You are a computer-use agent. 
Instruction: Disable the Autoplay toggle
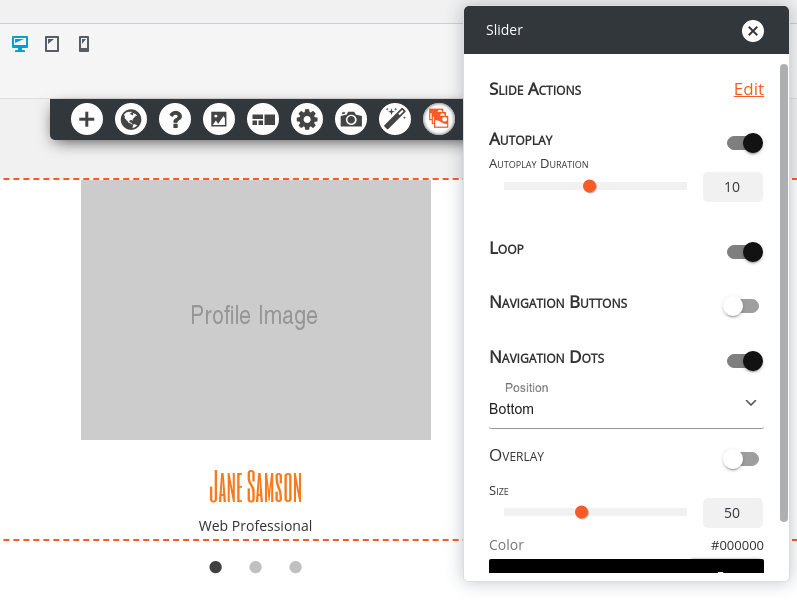(x=745, y=143)
